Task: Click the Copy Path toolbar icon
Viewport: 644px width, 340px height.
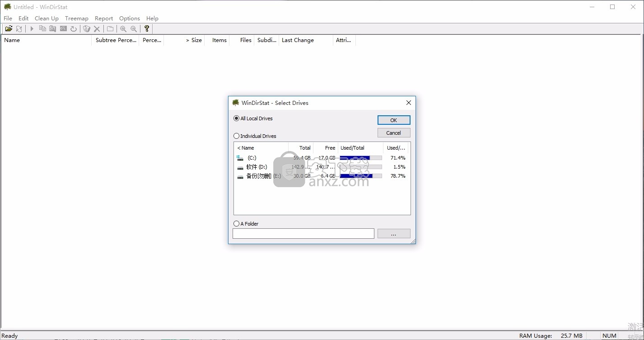Action: (42, 28)
